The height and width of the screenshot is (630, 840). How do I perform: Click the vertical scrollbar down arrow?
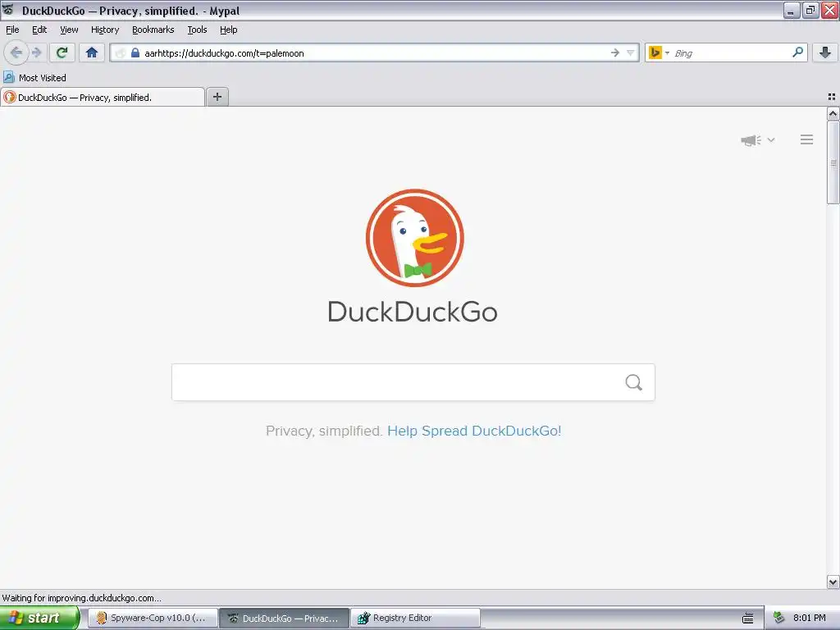(833, 582)
